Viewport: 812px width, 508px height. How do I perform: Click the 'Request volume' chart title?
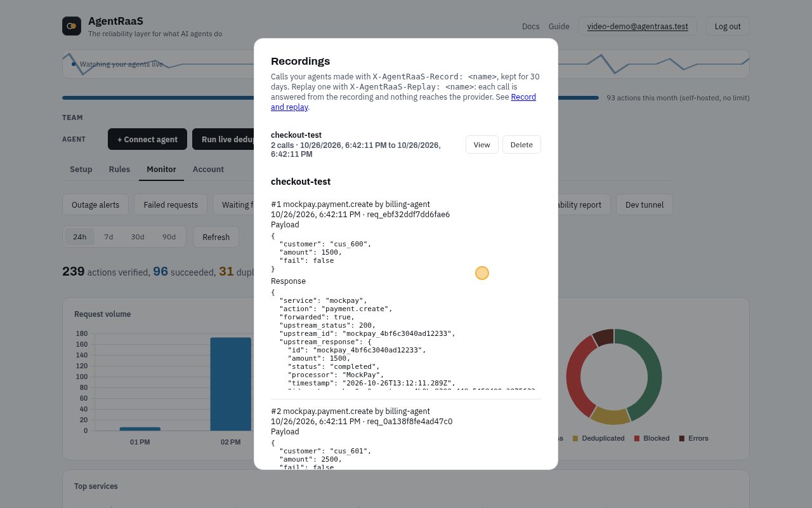[102, 314]
